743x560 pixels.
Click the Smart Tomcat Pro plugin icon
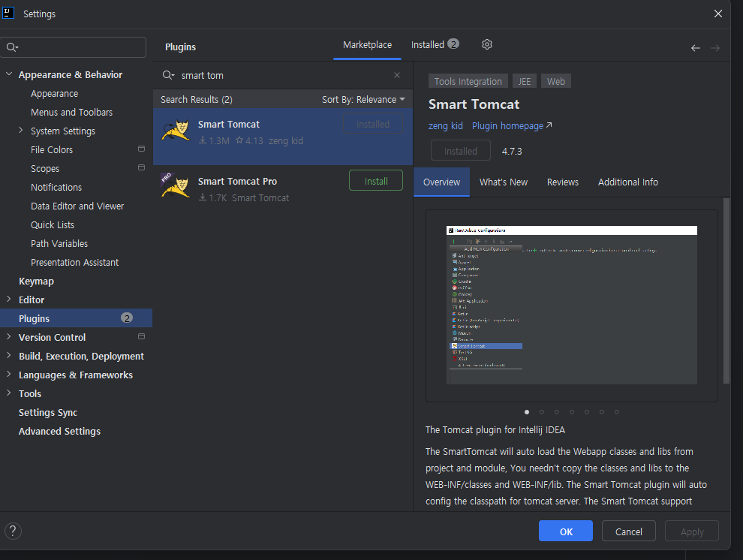point(176,185)
